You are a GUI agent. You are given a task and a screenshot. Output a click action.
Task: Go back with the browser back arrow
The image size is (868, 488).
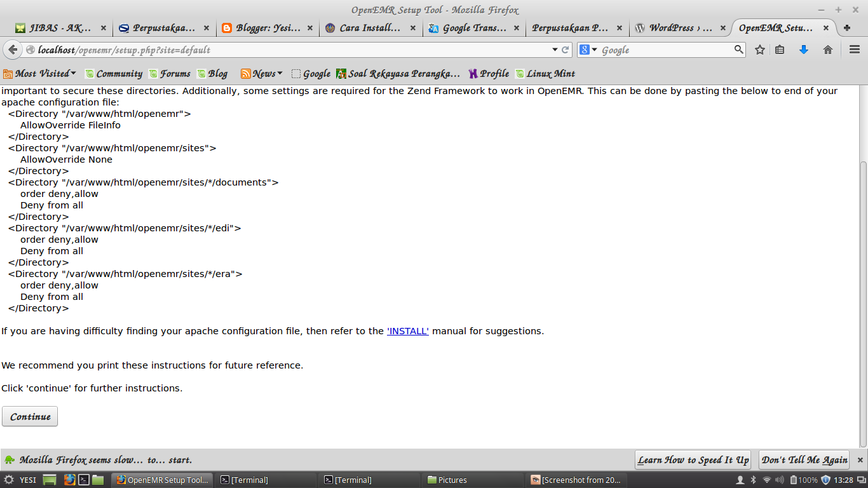click(x=12, y=50)
